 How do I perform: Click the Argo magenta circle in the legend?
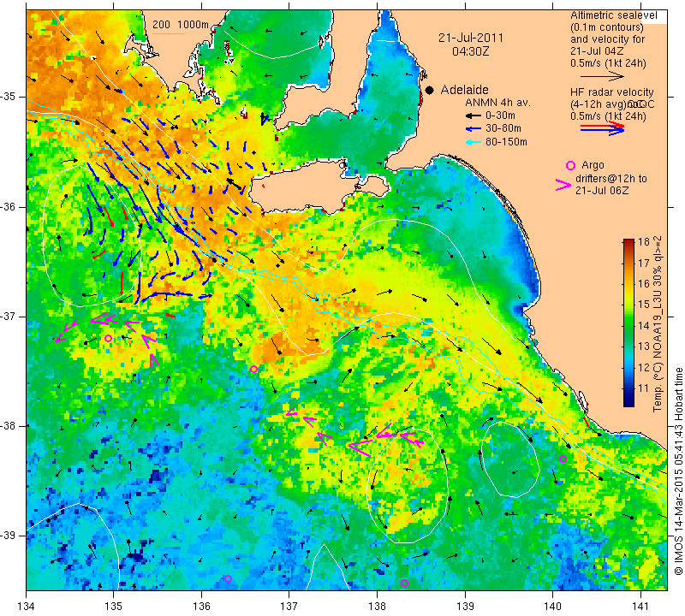(570, 165)
